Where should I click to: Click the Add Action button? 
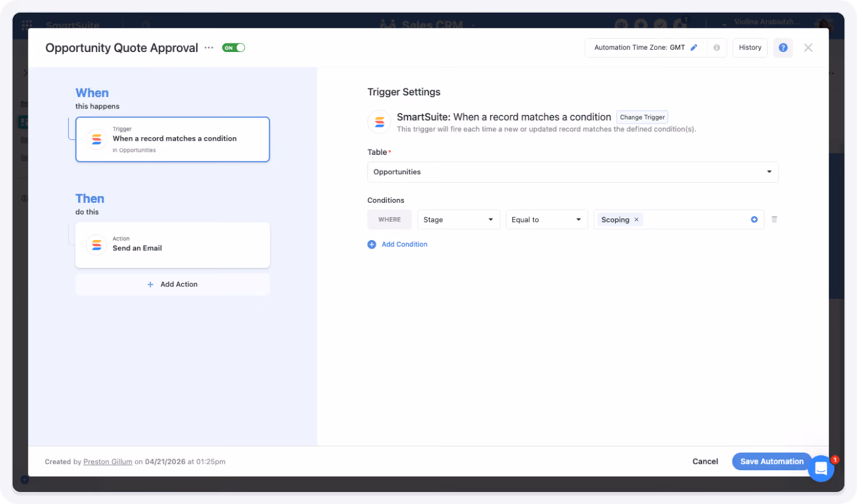(x=173, y=284)
